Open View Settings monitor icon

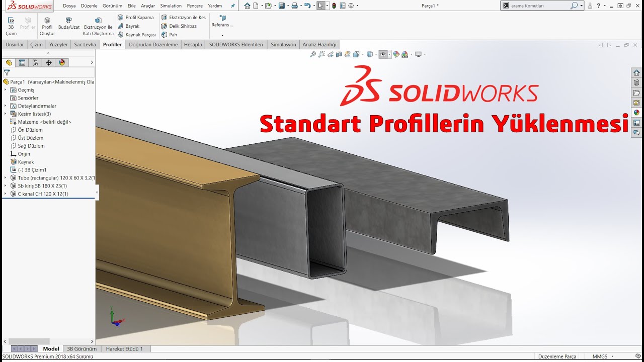pyautogui.click(x=418, y=54)
